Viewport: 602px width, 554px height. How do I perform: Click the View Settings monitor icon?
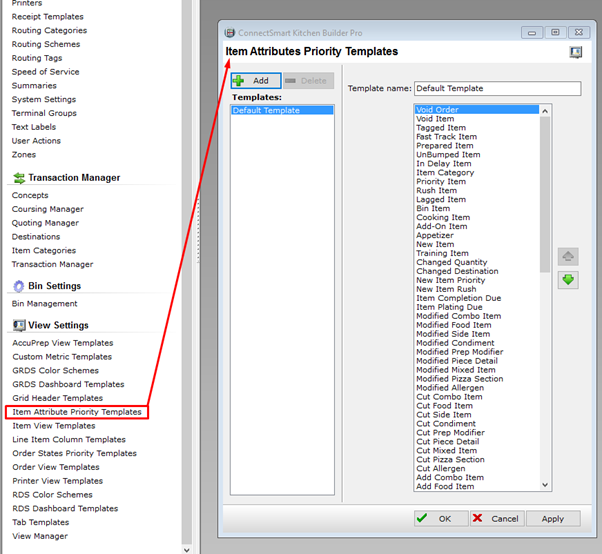(x=18, y=326)
